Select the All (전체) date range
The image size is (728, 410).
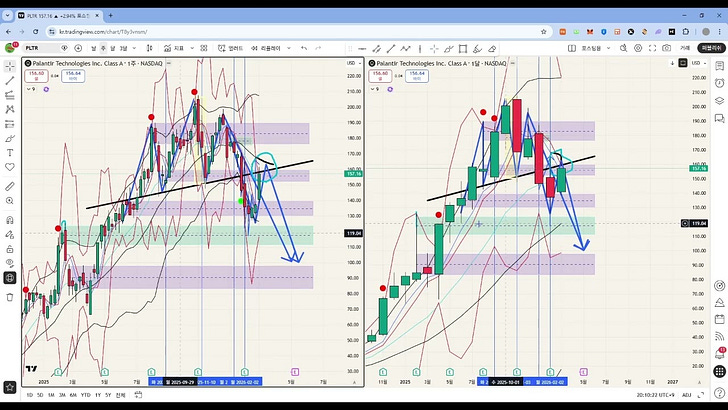click(x=120, y=395)
